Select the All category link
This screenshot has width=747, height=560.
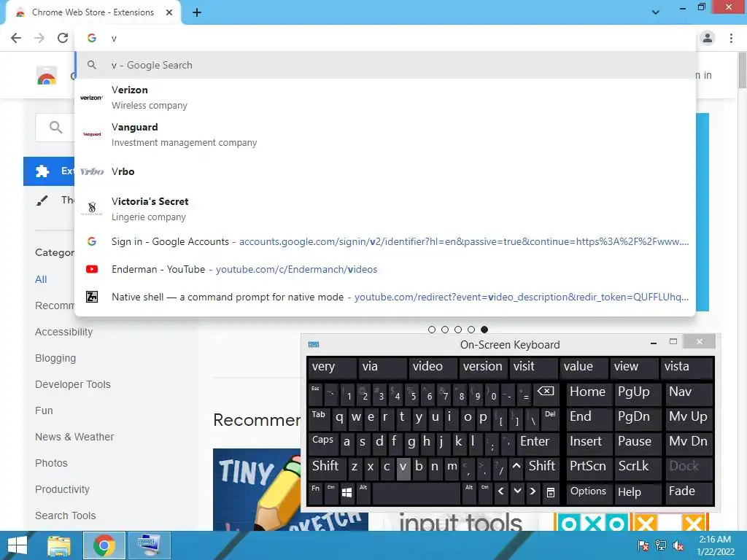coord(41,279)
